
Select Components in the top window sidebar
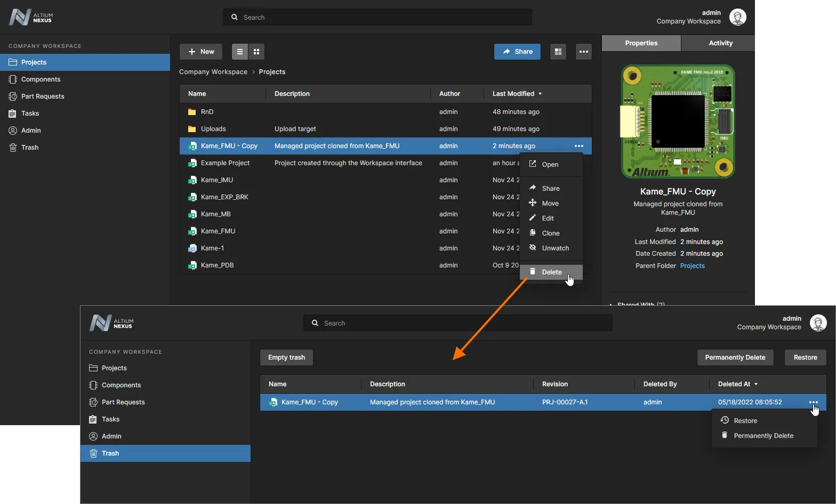click(85, 79)
